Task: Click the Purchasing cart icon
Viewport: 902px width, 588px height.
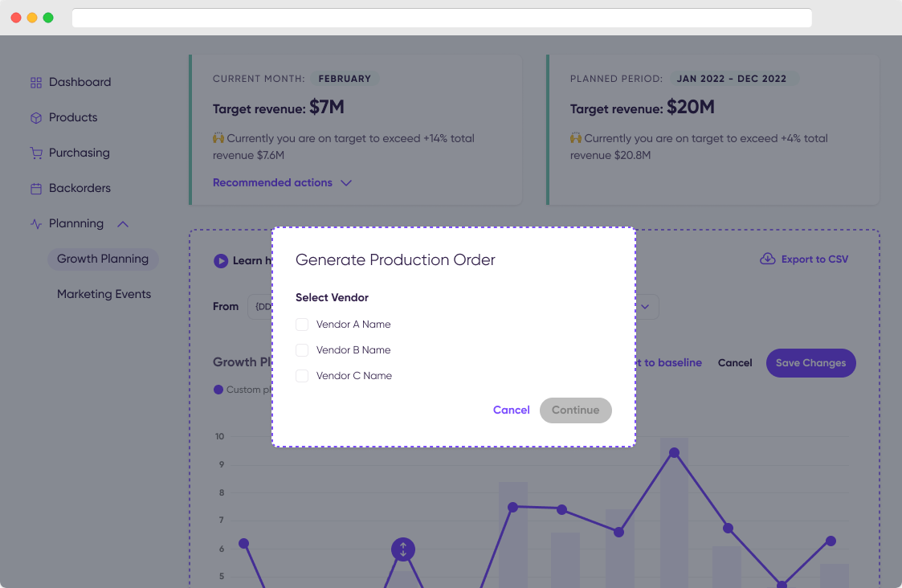Action: (x=35, y=153)
